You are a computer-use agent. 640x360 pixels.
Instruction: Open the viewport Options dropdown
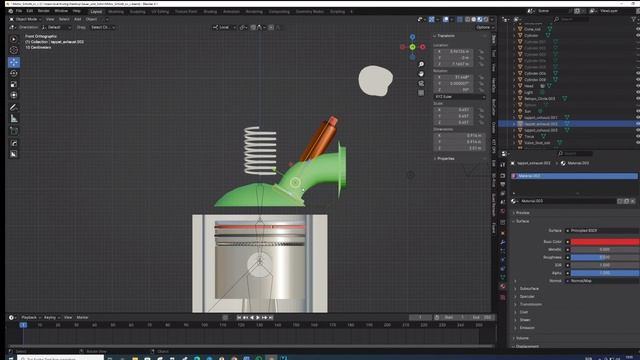click(x=484, y=27)
